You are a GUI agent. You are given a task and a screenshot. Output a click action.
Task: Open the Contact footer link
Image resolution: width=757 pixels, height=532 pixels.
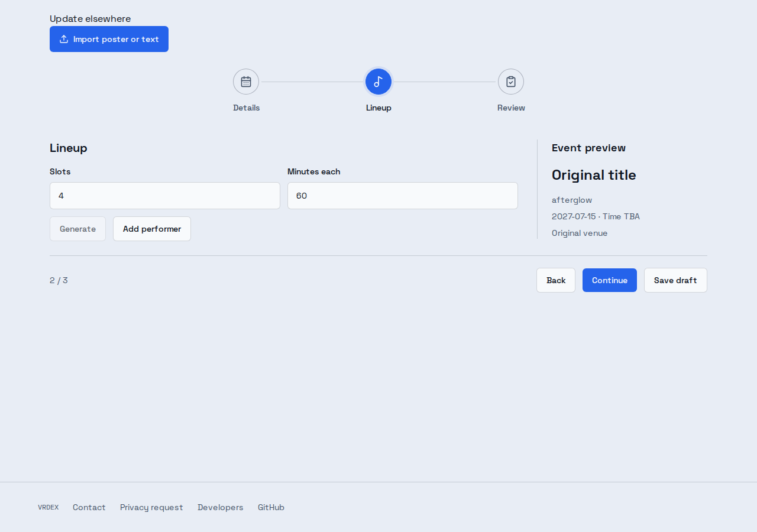[89, 507]
